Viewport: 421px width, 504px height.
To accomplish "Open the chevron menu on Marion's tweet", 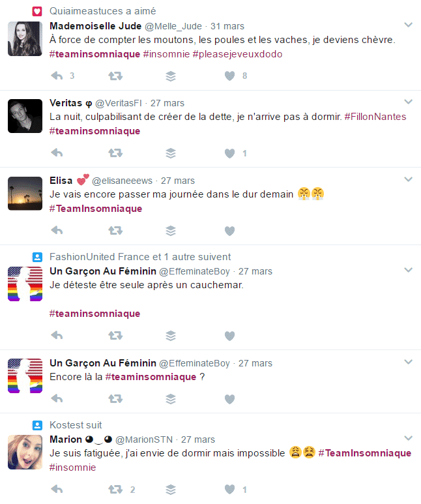I will pos(408,438).
